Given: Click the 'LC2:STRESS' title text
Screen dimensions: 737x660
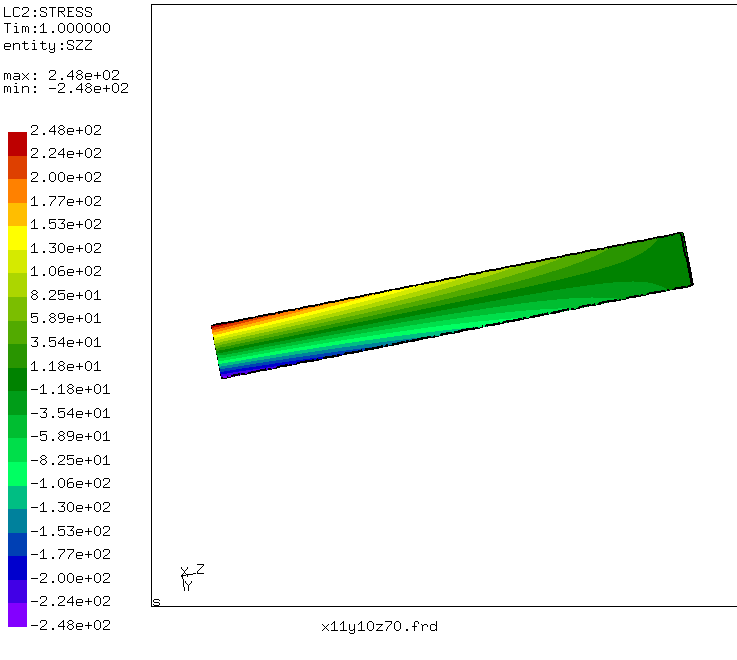Looking at the screenshot, I should coord(47,12).
